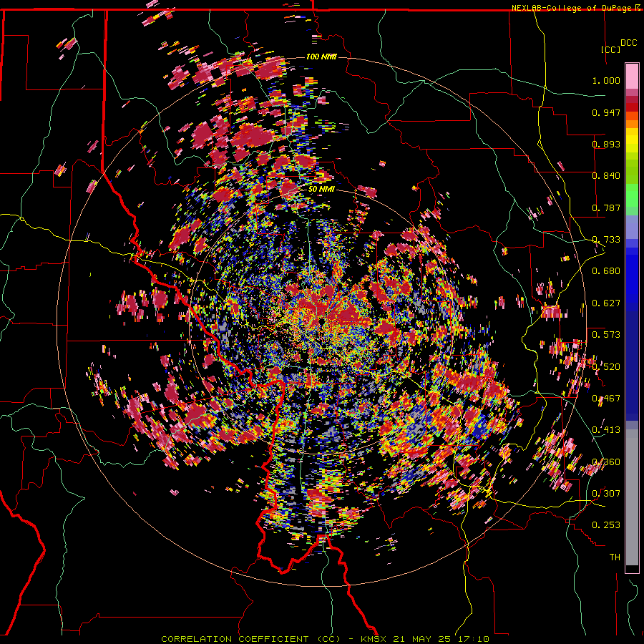
Task: Select the 0.467 legend value
Action: pos(606,399)
